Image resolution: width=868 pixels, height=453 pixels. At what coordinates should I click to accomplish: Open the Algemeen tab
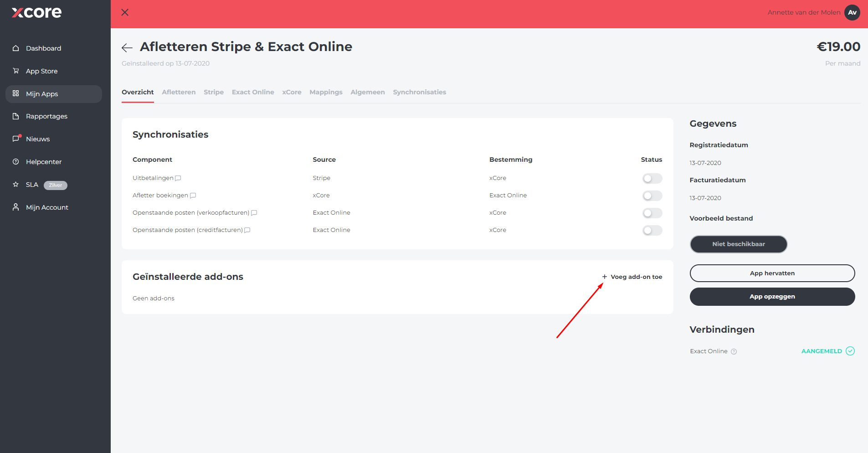(368, 92)
